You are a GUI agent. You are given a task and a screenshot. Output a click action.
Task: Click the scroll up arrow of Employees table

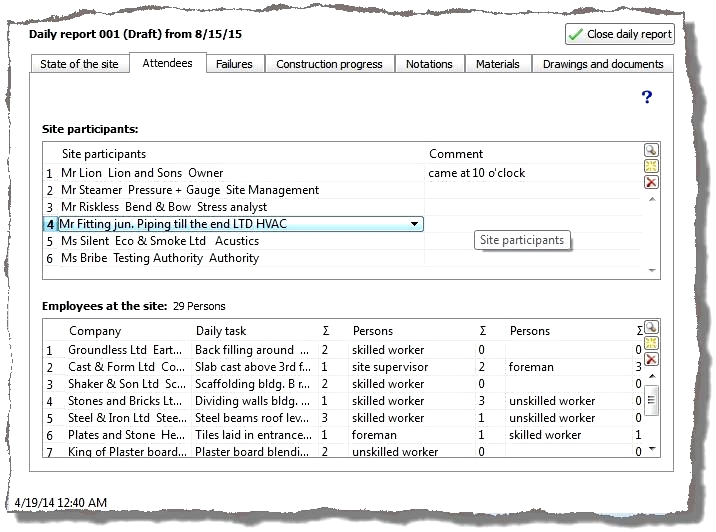(x=652, y=376)
